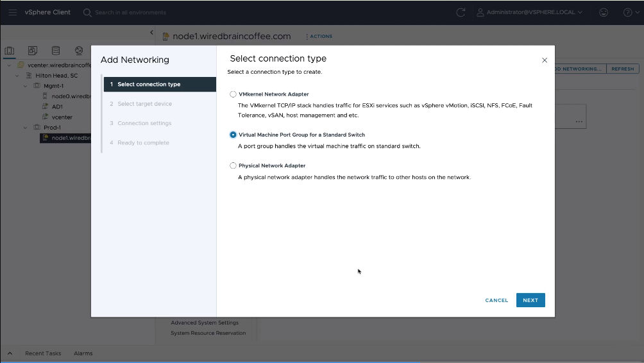
Task: Collapse the Hilton Head, SC datacenter node
Action: pos(17,75)
